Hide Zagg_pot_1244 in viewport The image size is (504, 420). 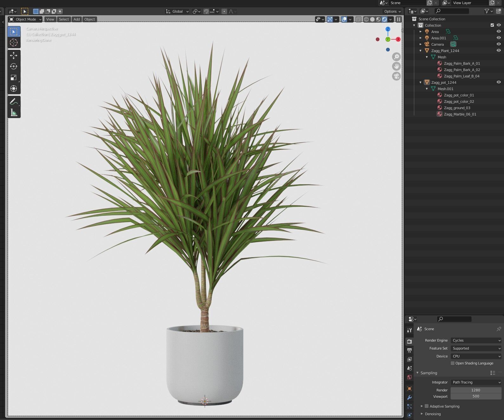[x=499, y=82]
